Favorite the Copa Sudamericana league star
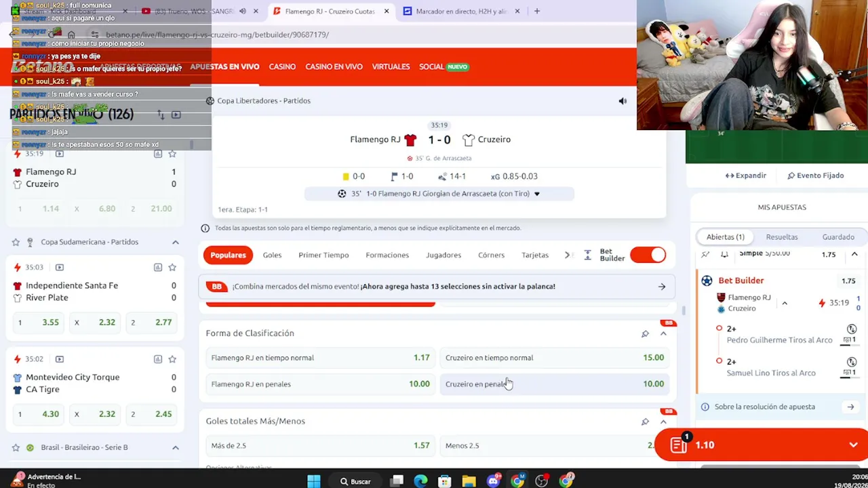The width and height of the screenshot is (868, 488). pos(16,242)
